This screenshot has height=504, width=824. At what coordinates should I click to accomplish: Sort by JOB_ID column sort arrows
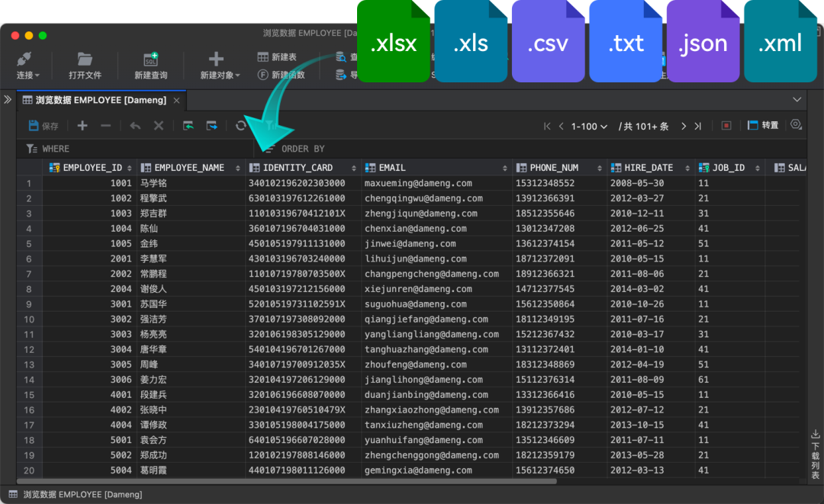pos(758,168)
